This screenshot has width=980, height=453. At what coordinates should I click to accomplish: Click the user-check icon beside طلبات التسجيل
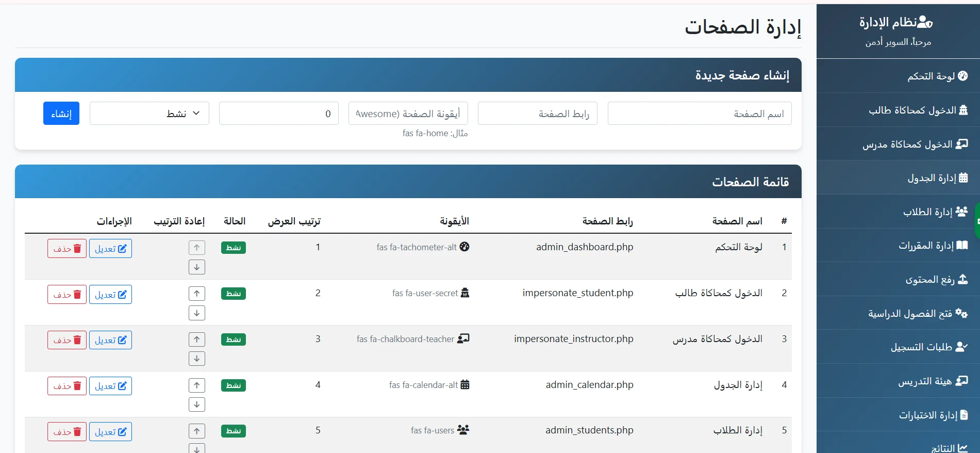[x=961, y=347]
